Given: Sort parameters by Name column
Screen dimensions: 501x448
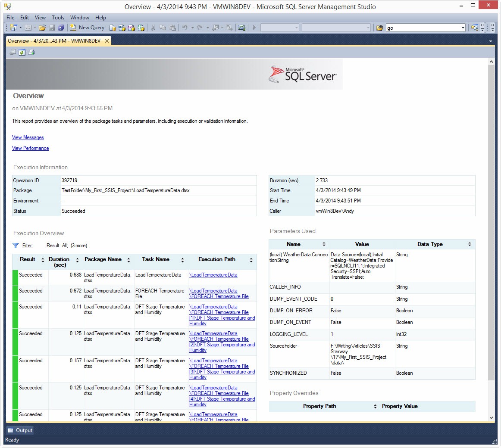Looking at the screenshot, I should click(324, 244).
